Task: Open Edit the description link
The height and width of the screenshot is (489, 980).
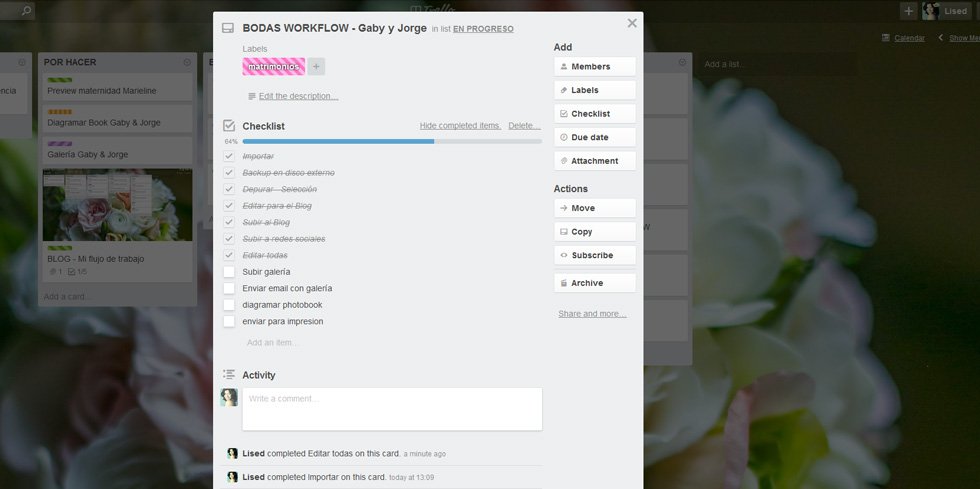Action: (298, 96)
